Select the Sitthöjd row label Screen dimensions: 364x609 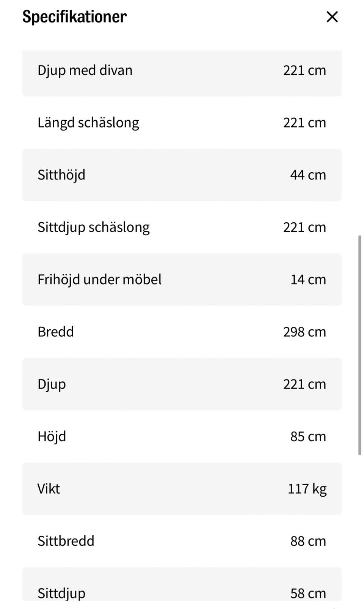(61, 175)
